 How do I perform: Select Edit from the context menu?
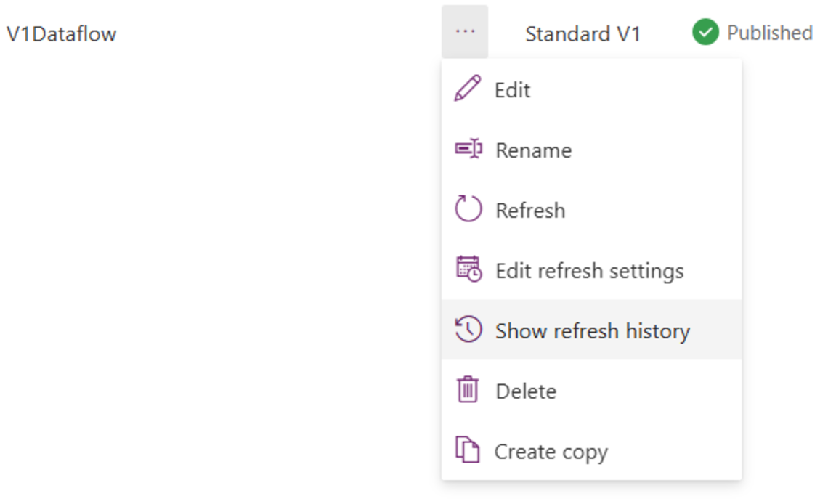513,90
